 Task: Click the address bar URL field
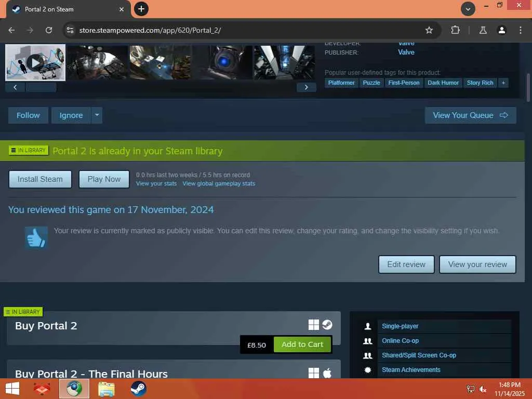pos(251,30)
